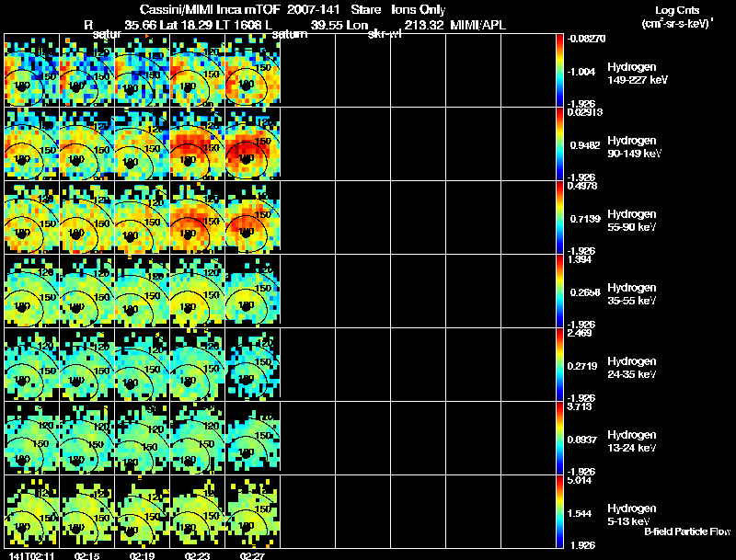This screenshot has width=736, height=560.
Task: Select the 13-24 keV image at 02:23
Action: (197, 439)
